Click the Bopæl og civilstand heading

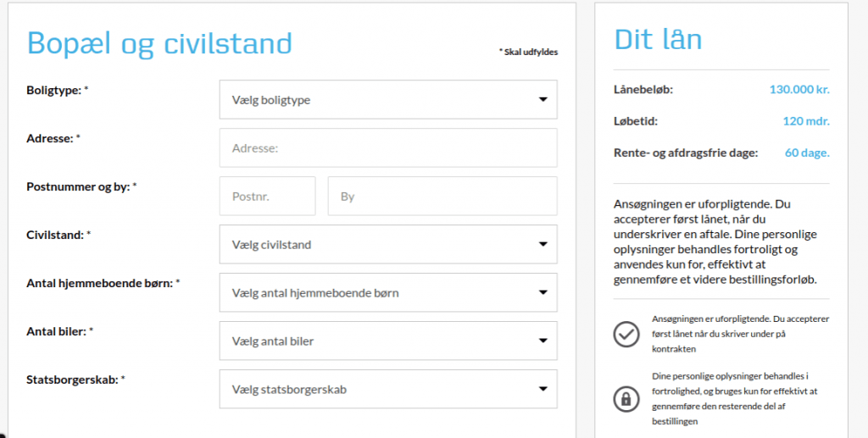coord(159,44)
